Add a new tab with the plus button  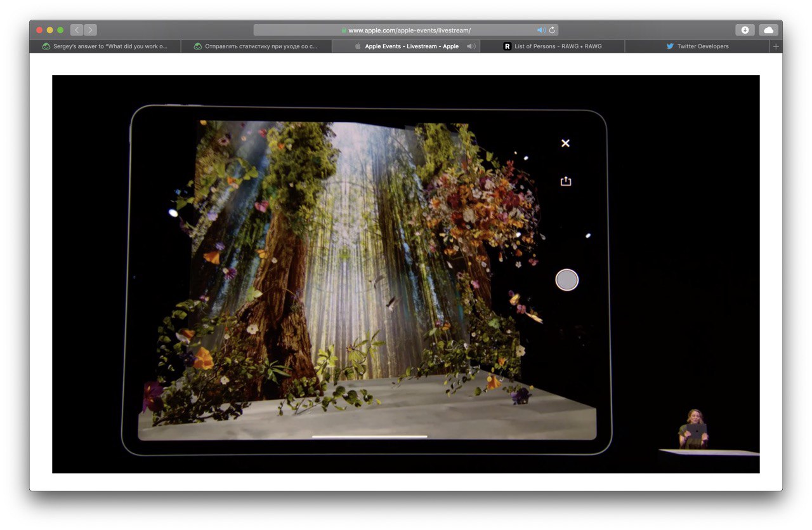point(775,46)
